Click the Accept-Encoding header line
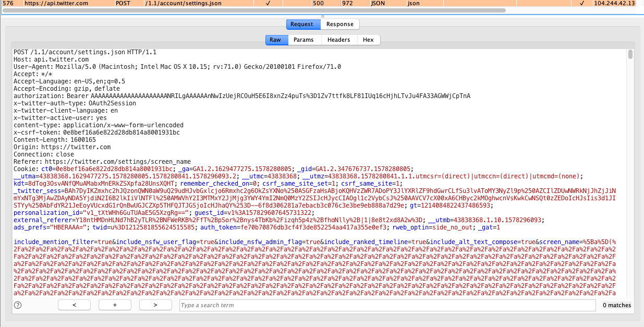Viewport: 644px width, 327px height. [67, 89]
